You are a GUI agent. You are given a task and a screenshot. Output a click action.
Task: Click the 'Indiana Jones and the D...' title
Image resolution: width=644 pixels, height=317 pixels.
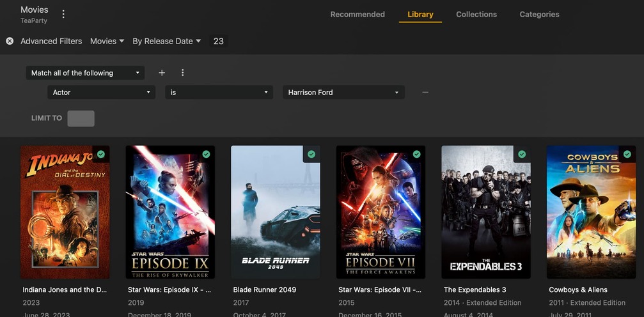65,290
